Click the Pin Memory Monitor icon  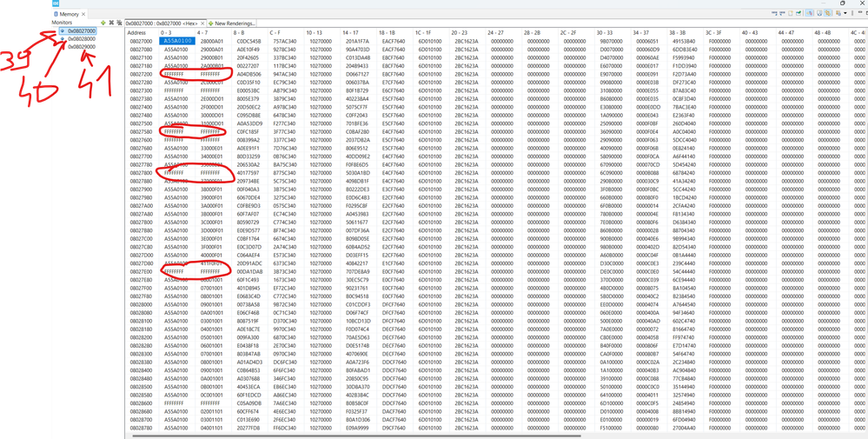pyautogui.click(x=798, y=13)
